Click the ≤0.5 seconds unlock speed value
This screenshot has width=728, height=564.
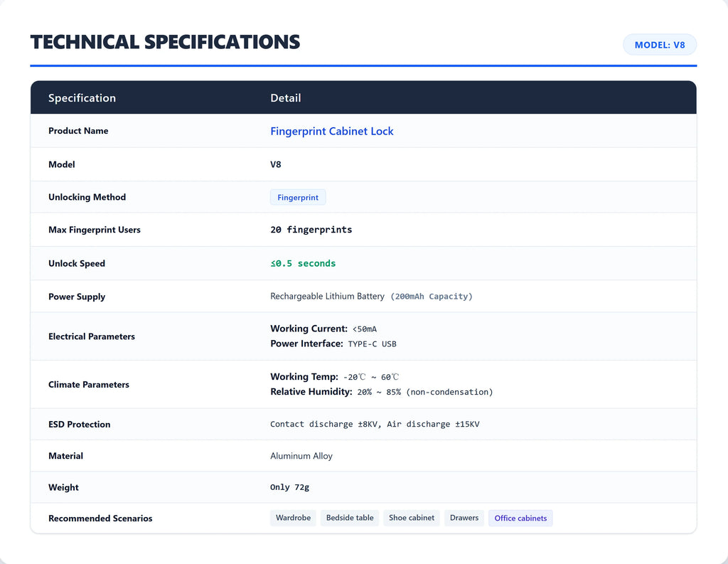(303, 263)
